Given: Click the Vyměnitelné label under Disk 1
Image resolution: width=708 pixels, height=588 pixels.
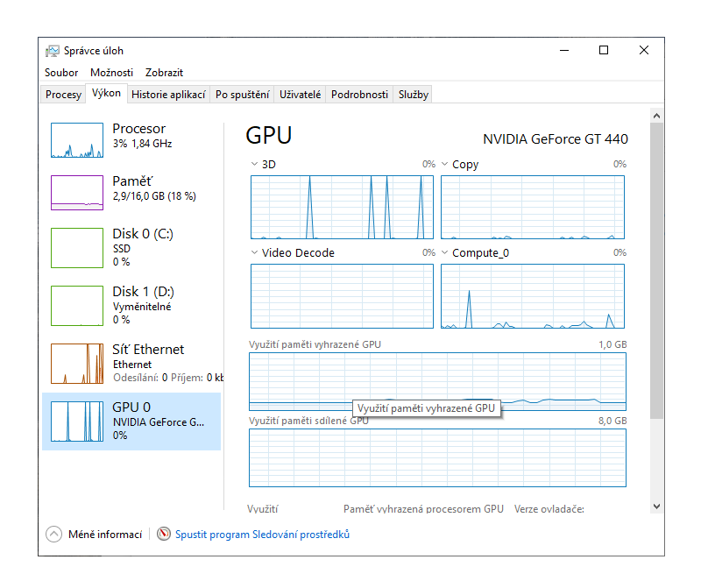Looking at the screenshot, I should [142, 307].
